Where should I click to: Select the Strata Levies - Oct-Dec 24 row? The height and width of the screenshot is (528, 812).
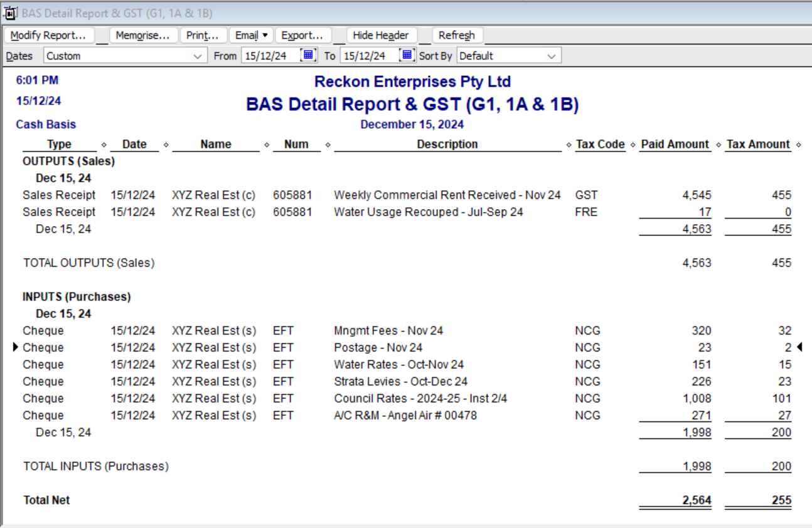click(407, 382)
